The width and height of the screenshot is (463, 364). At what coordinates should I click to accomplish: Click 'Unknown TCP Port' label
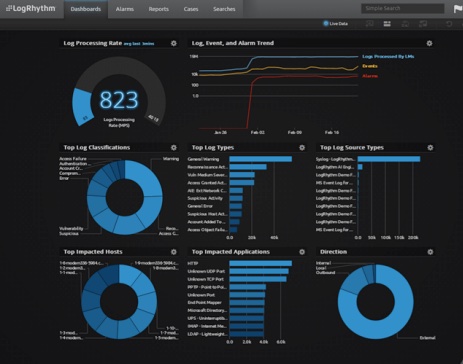206,279
